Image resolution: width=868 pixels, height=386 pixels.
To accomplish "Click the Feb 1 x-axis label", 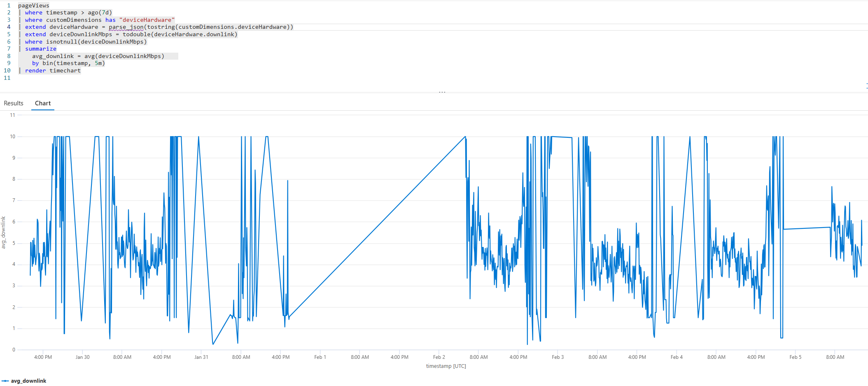I will click(x=320, y=357).
